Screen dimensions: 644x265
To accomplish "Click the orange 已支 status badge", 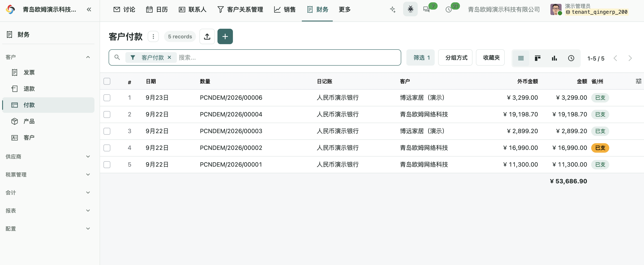I will click(x=600, y=148).
